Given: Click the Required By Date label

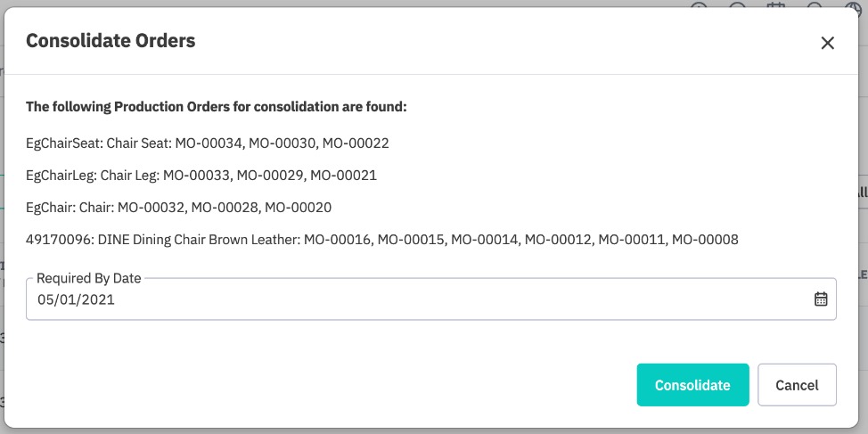Looking at the screenshot, I should coord(88,278).
